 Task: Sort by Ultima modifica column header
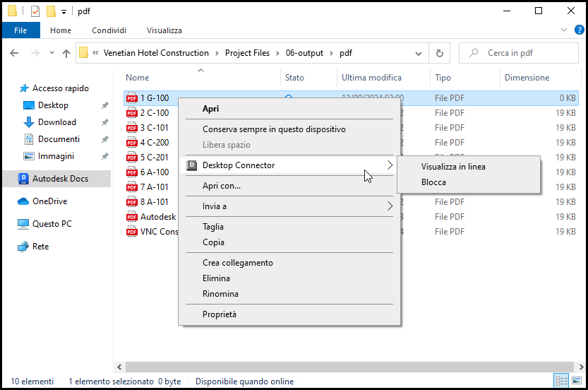pyautogui.click(x=371, y=78)
